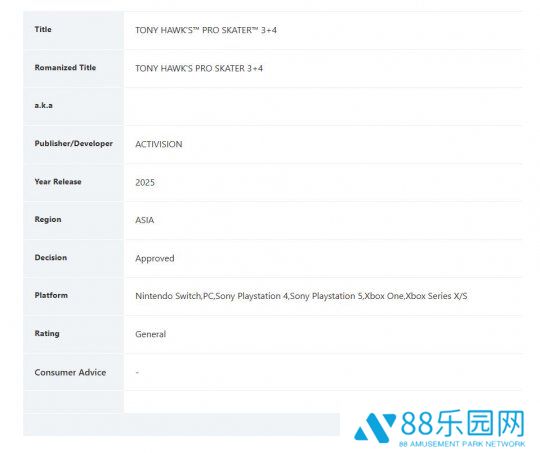
Task: Select the '2025' year value
Action: 145,183
